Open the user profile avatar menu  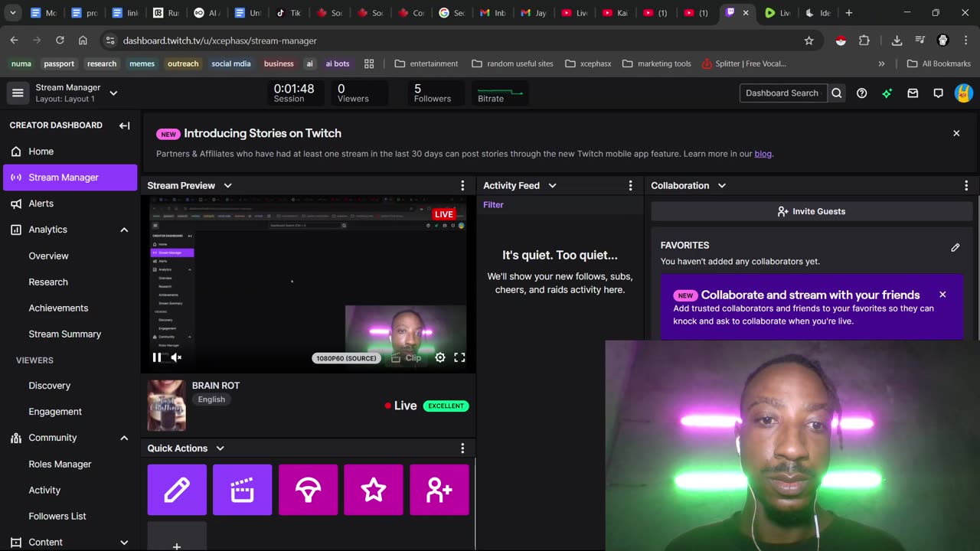(x=964, y=93)
